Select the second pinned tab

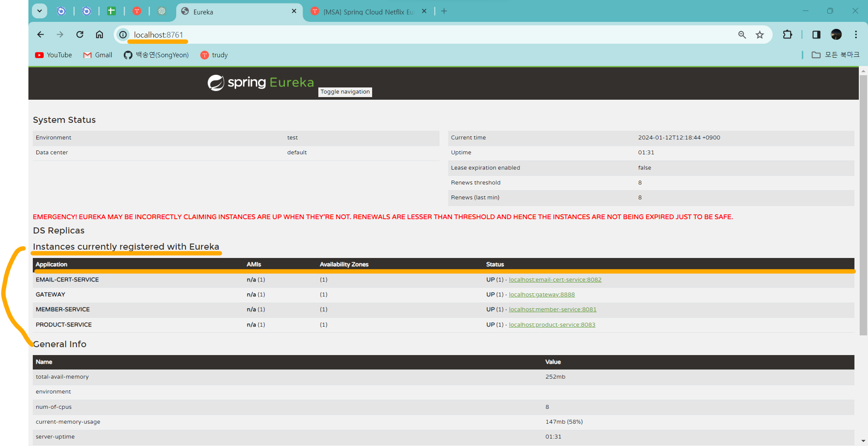click(87, 11)
